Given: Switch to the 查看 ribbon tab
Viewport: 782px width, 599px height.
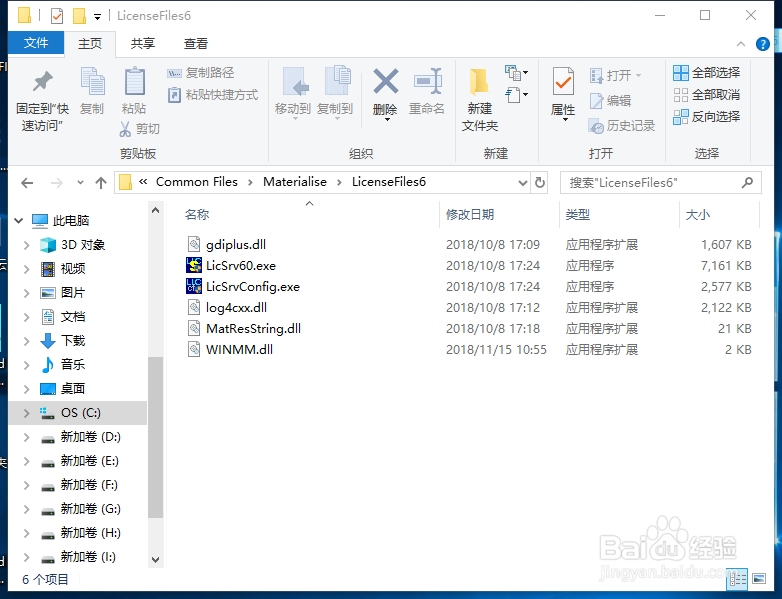Looking at the screenshot, I should pos(196,44).
